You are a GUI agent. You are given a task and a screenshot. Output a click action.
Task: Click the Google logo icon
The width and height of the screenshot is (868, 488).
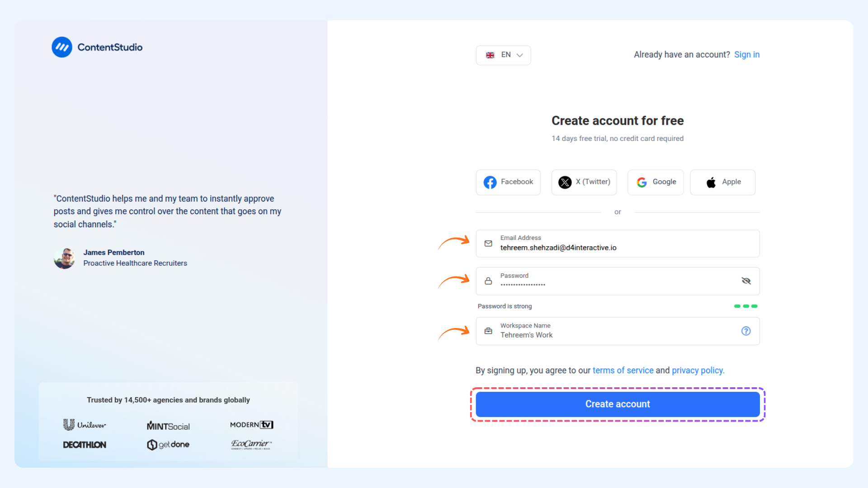[x=642, y=182]
